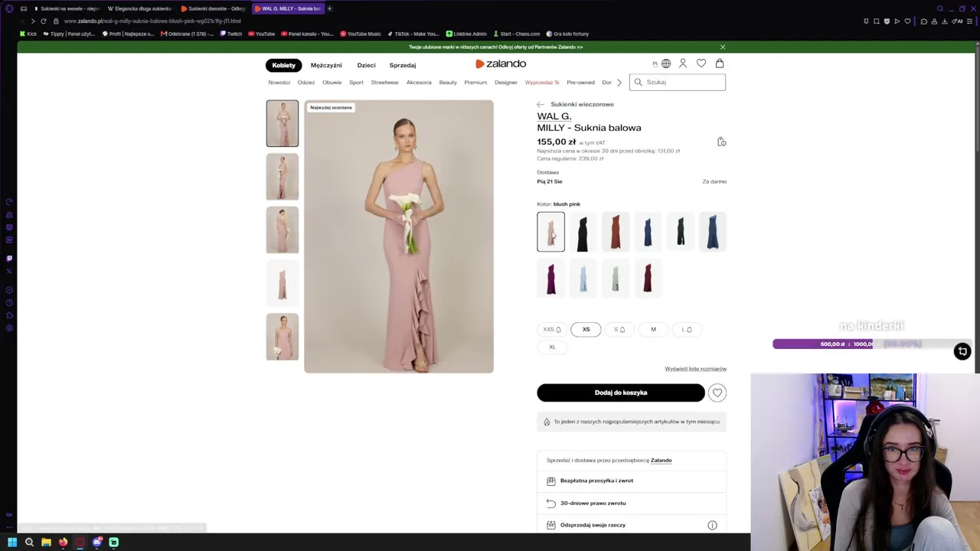This screenshot has height=551, width=980.
Task: Open the taskbar search icon
Action: (29, 542)
